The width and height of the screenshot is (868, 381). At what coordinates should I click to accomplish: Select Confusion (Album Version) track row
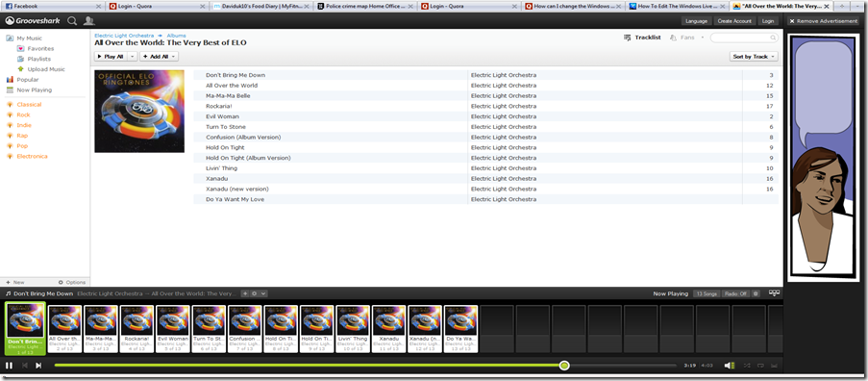pyautogui.click(x=485, y=137)
